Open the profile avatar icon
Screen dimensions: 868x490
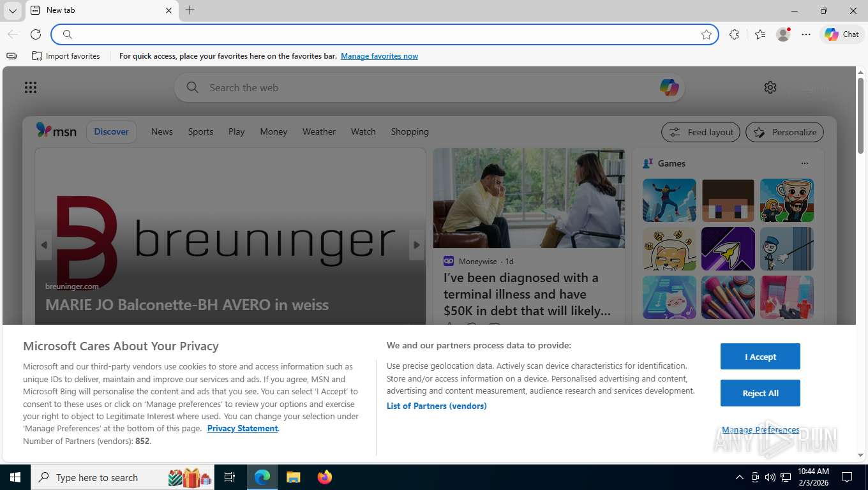point(783,34)
